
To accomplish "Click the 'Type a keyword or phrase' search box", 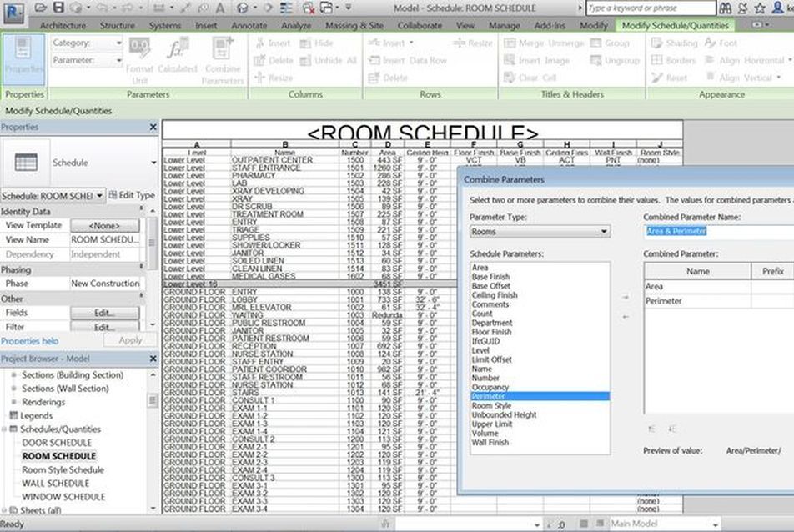I will [x=651, y=8].
